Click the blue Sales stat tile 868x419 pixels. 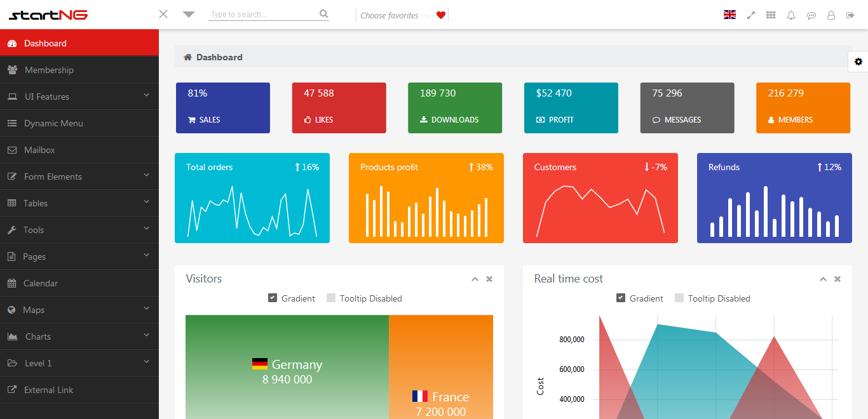coord(222,108)
